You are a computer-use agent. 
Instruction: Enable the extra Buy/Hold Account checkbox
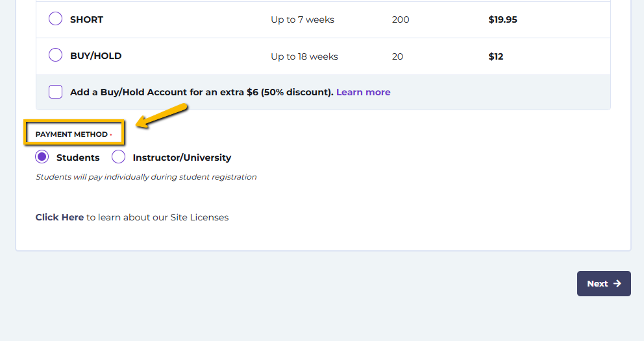tap(55, 92)
